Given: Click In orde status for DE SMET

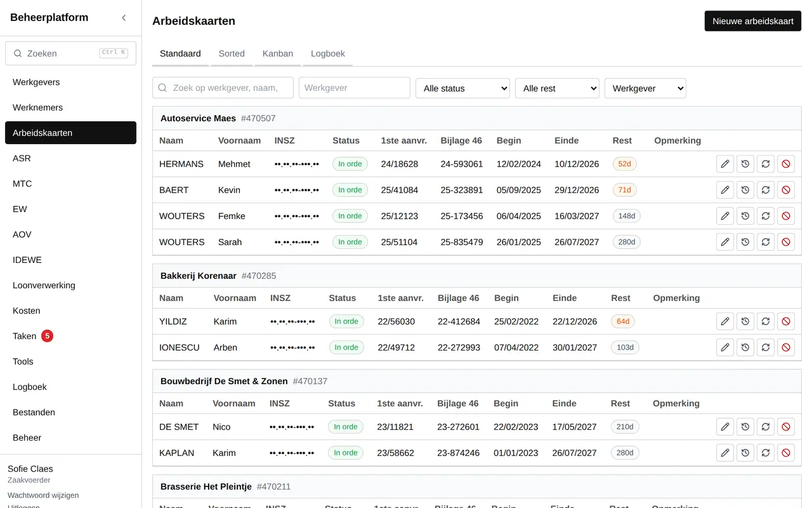Looking at the screenshot, I should (x=346, y=427).
